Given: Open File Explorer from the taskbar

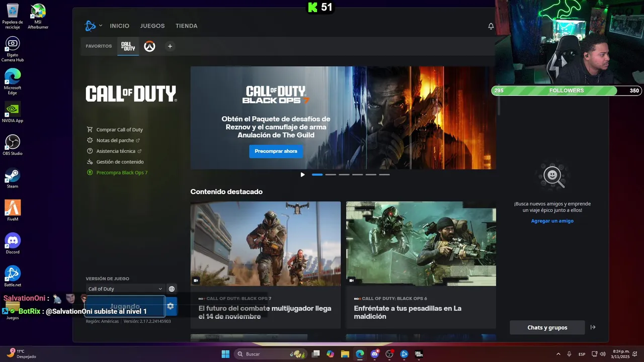Looking at the screenshot, I should coord(345,354).
